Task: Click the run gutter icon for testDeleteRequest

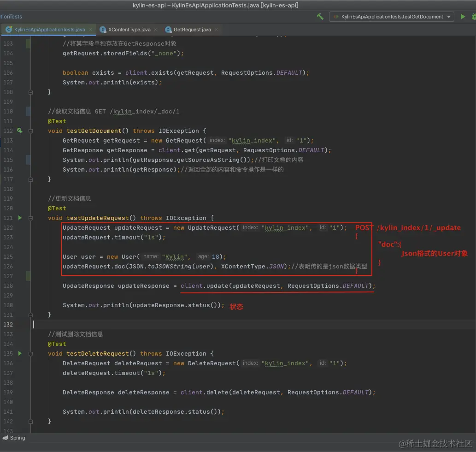Action: click(x=20, y=353)
